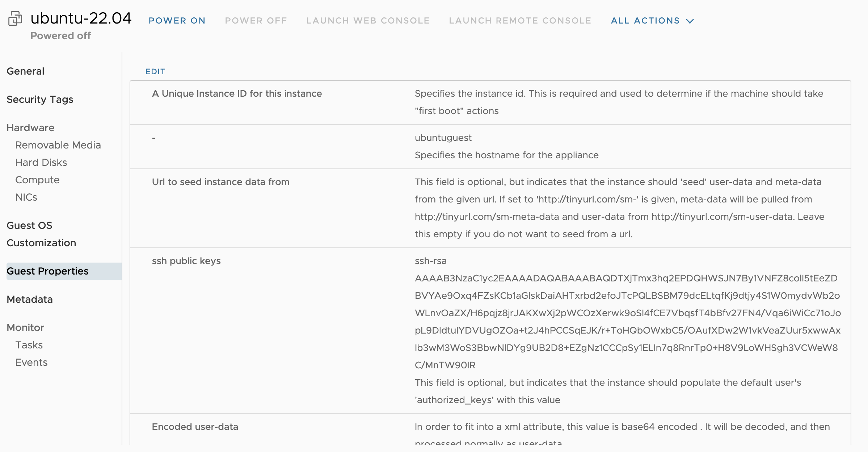Open the Metadata section

click(x=30, y=299)
